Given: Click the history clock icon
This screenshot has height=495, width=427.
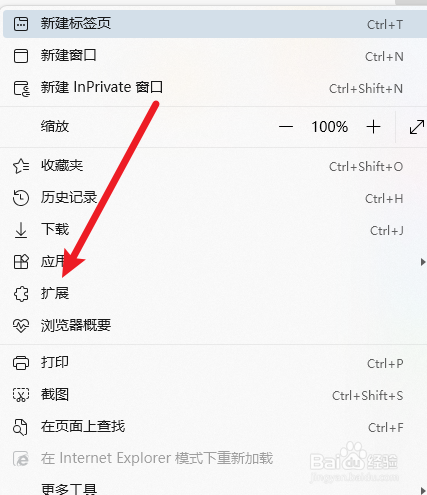Looking at the screenshot, I should [21, 198].
